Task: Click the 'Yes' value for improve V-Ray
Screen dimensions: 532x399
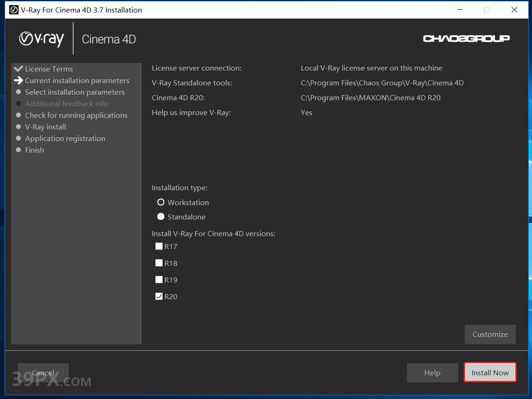Action: click(x=306, y=113)
